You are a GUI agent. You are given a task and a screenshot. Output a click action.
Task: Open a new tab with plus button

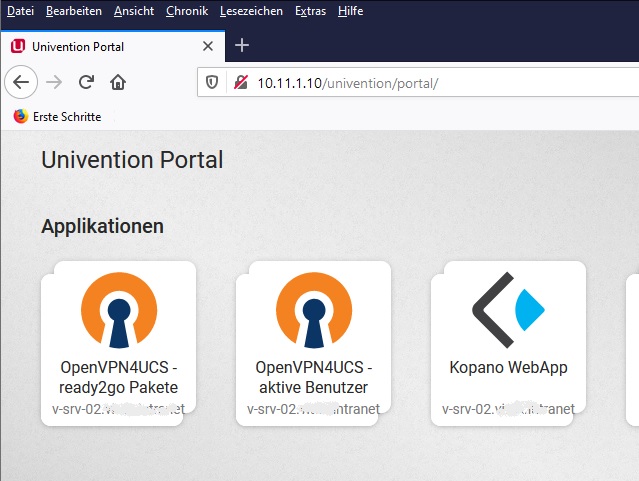pyautogui.click(x=242, y=45)
